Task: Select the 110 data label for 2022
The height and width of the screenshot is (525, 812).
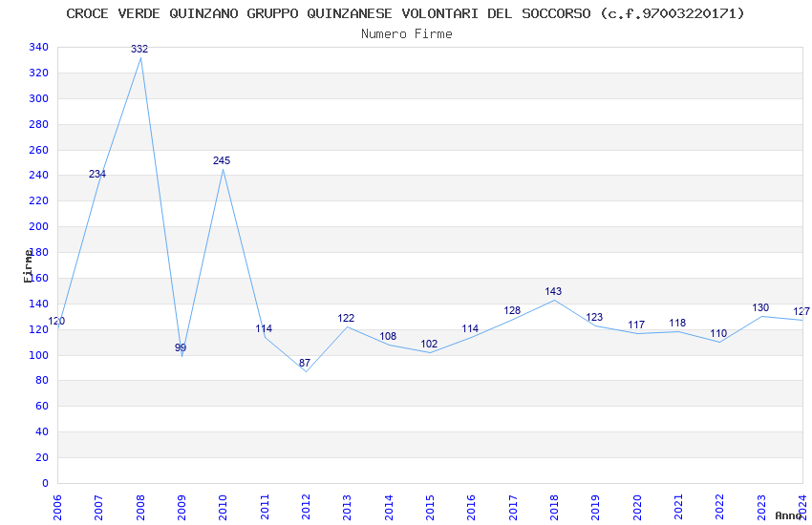Action: tap(718, 334)
